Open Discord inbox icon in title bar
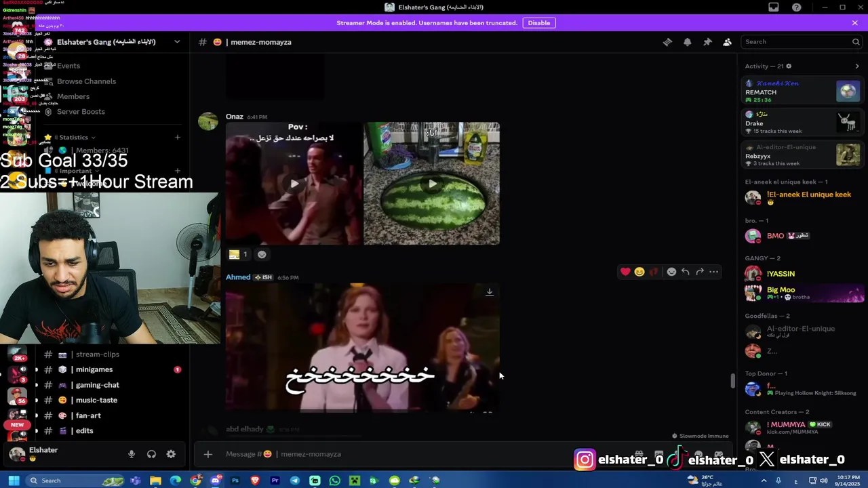The width and height of the screenshot is (868, 488). pyautogui.click(x=774, y=7)
